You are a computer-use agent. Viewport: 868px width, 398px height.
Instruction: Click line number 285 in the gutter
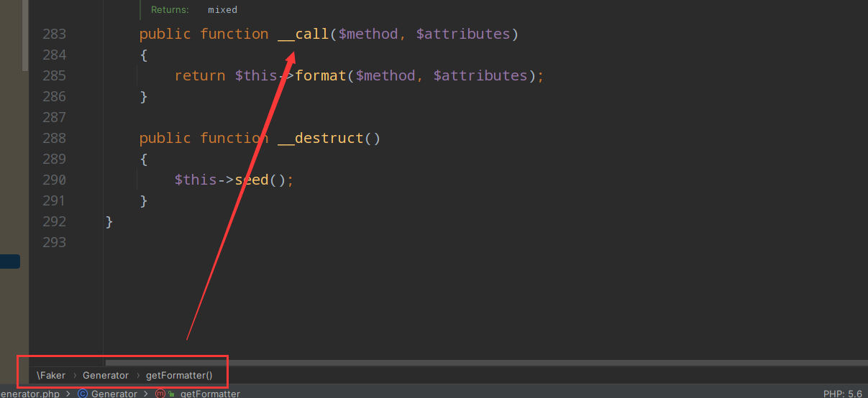[x=55, y=75]
